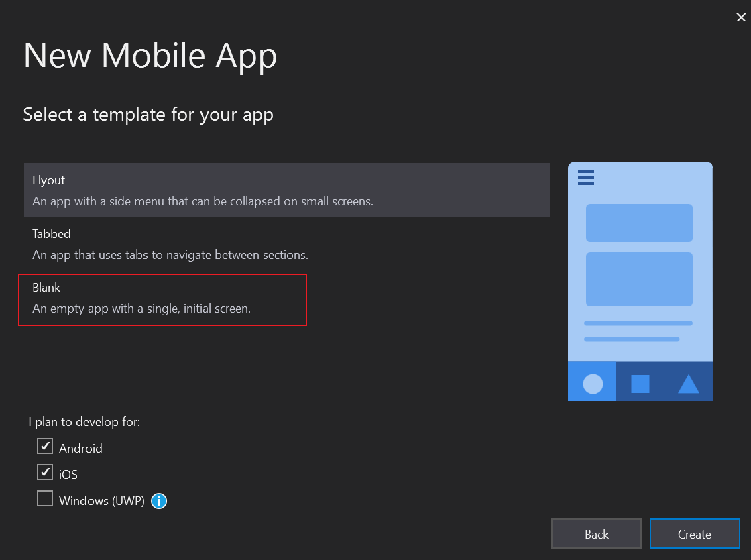Click the square navigation icon in the preview
Screen dimensions: 751x560
[x=640, y=383]
